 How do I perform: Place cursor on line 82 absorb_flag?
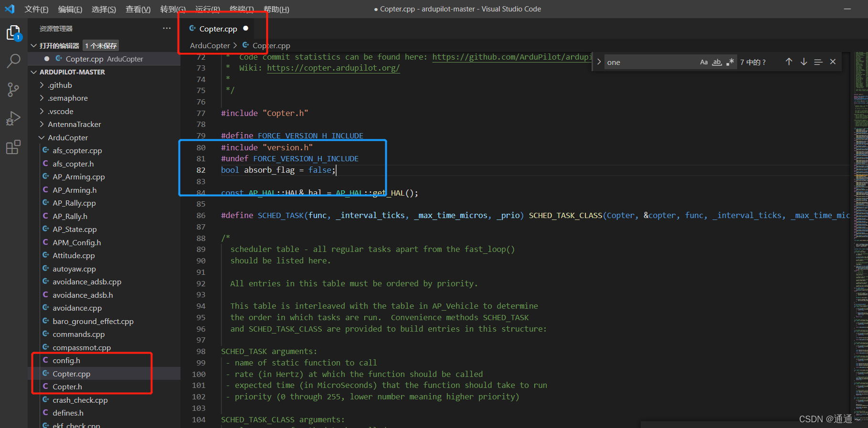269,170
